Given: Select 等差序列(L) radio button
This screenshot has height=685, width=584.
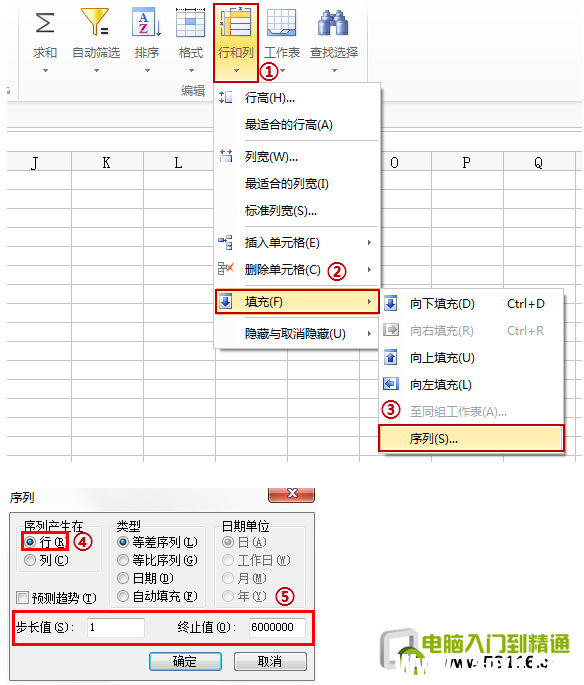Looking at the screenshot, I should click(123, 542).
